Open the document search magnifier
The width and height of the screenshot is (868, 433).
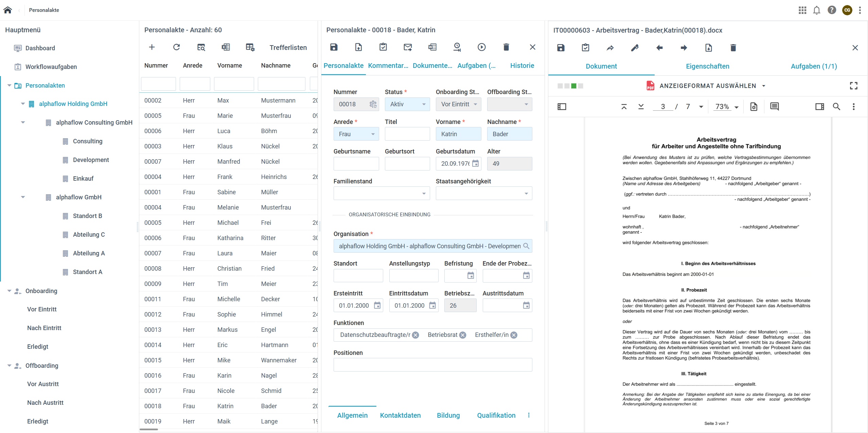[x=836, y=107]
